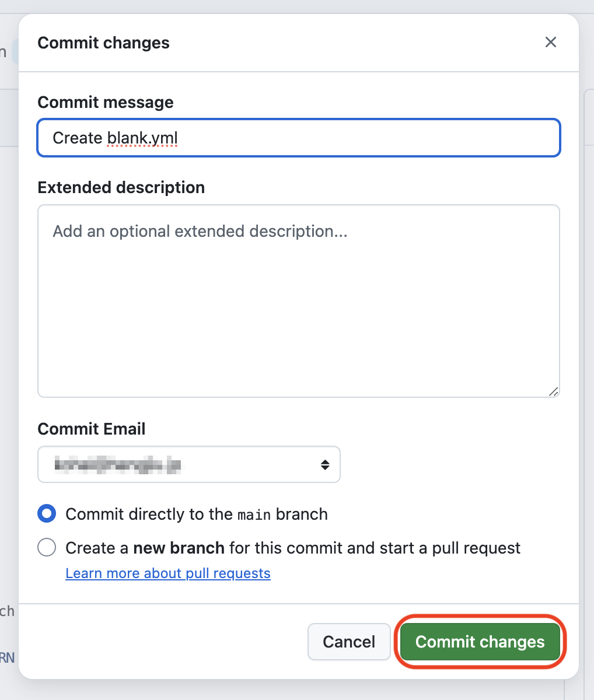
Task: Click the placeholder "Add an optional extended description"
Action: pyautogui.click(x=200, y=231)
